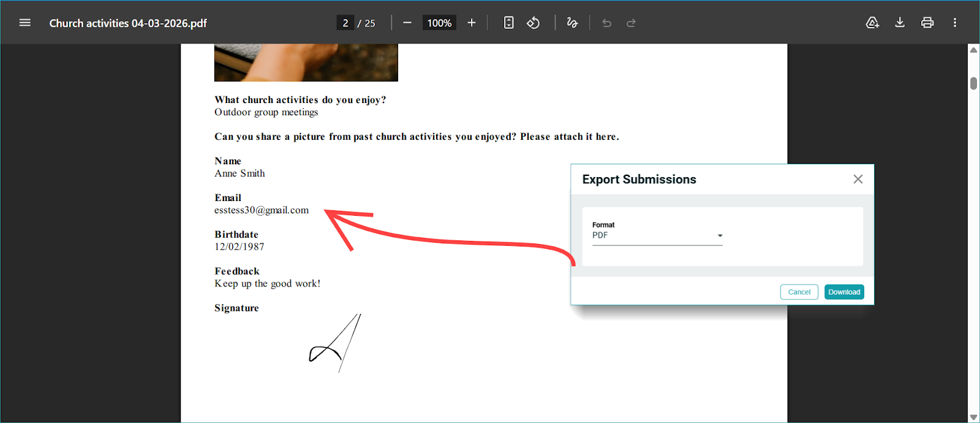Redo the last annotation
The width and height of the screenshot is (980, 423).
[x=631, y=23]
